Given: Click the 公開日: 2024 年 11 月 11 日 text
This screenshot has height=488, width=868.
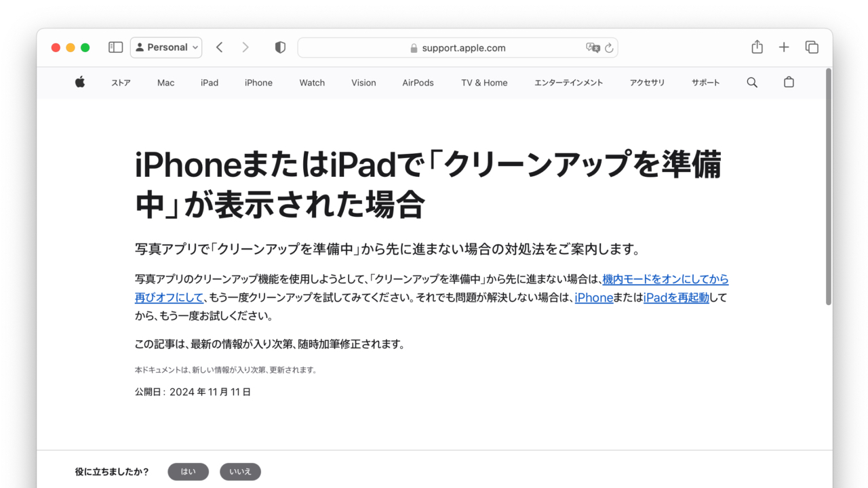Looking at the screenshot, I should [193, 392].
